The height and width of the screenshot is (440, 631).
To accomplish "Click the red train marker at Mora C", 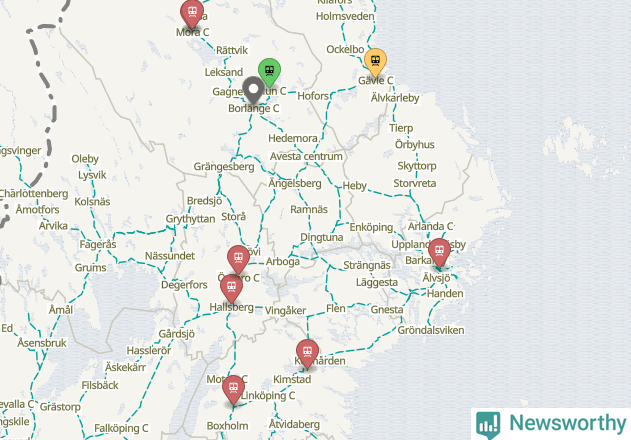I will coord(192,13).
